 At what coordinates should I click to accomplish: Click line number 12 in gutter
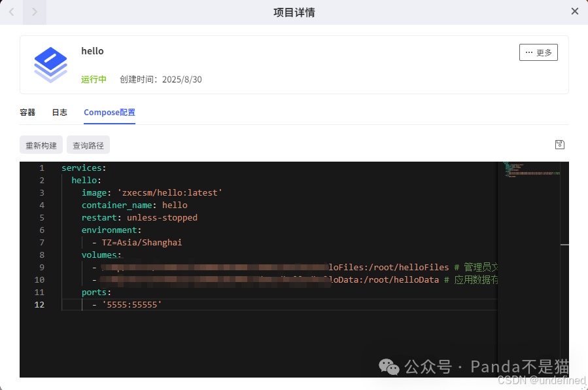pyautogui.click(x=39, y=304)
